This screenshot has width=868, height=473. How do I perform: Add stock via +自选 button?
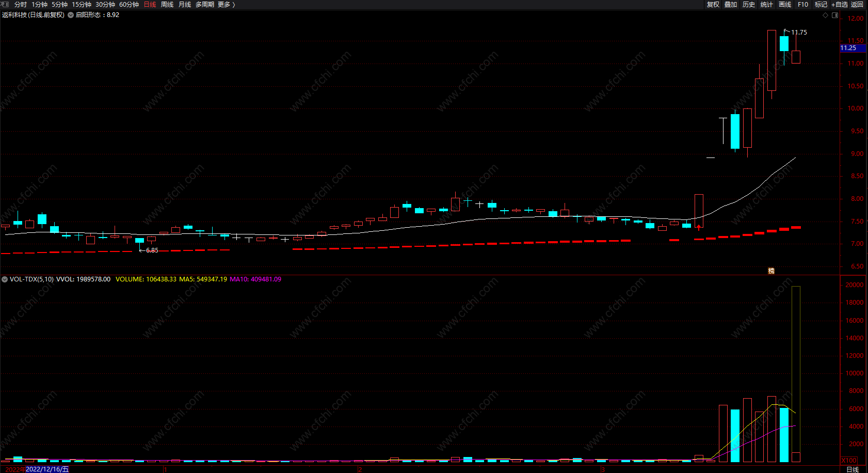(840, 4)
